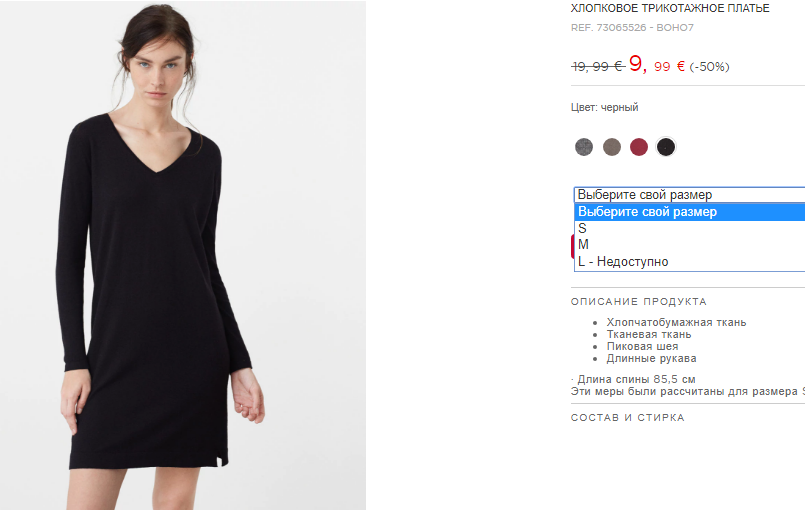This screenshot has width=805, height=510.
Task: Select the black color swatch
Action: click(x=666, y=147)
